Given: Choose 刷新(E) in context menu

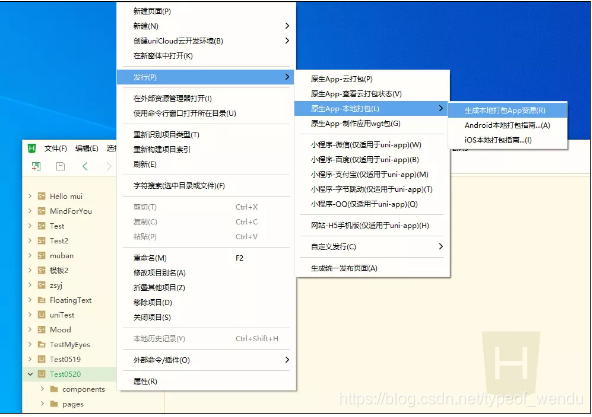Looking at the screenshot, I should point(207,164).
